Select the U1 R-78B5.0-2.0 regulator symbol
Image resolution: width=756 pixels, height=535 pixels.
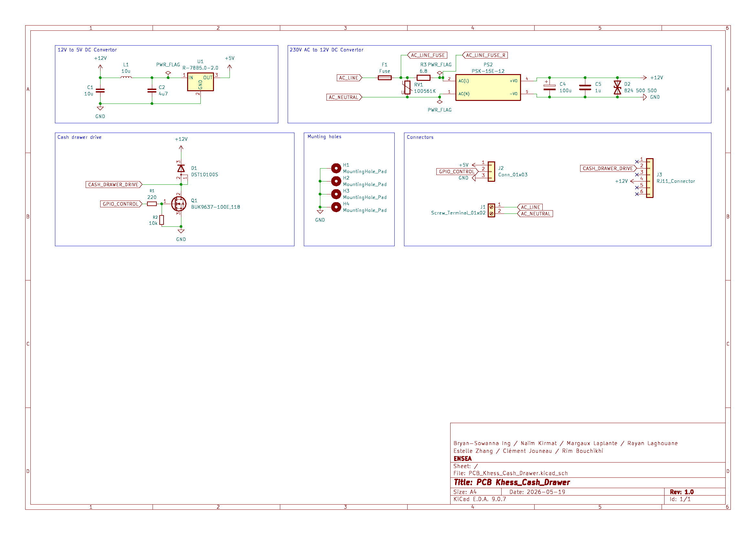click(200, 82)
